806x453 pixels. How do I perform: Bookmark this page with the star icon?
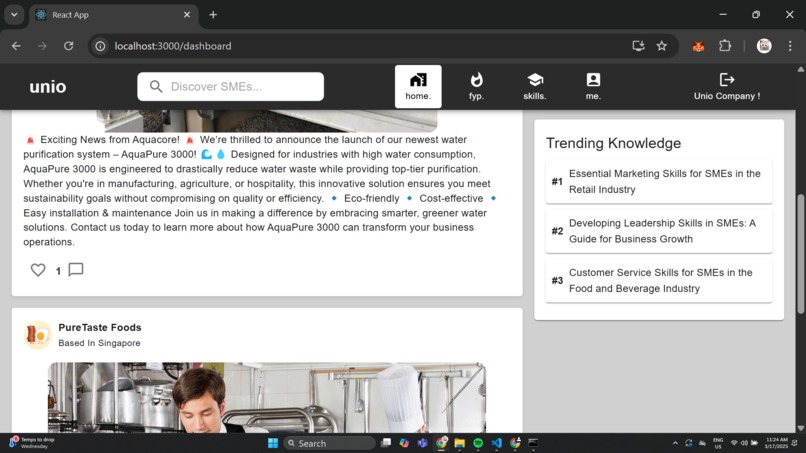point(662,46)
